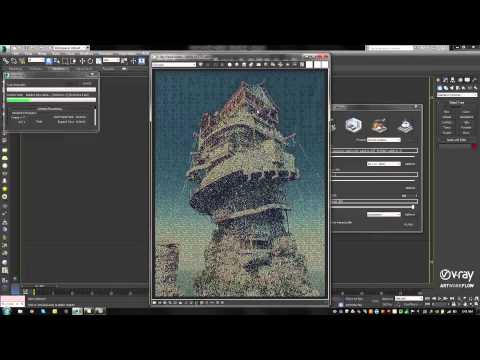480x360 pixels.
Task: Click the studio preset icon with white dome
Action: 405,125
